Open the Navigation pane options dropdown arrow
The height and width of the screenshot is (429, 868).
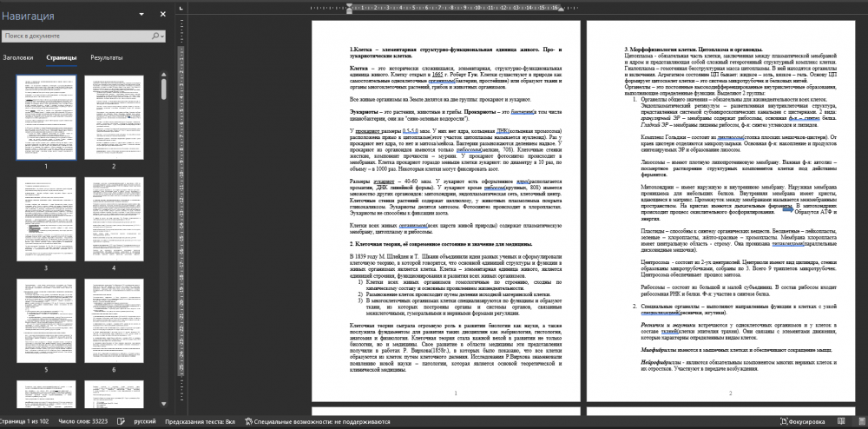tap(141, 15)
